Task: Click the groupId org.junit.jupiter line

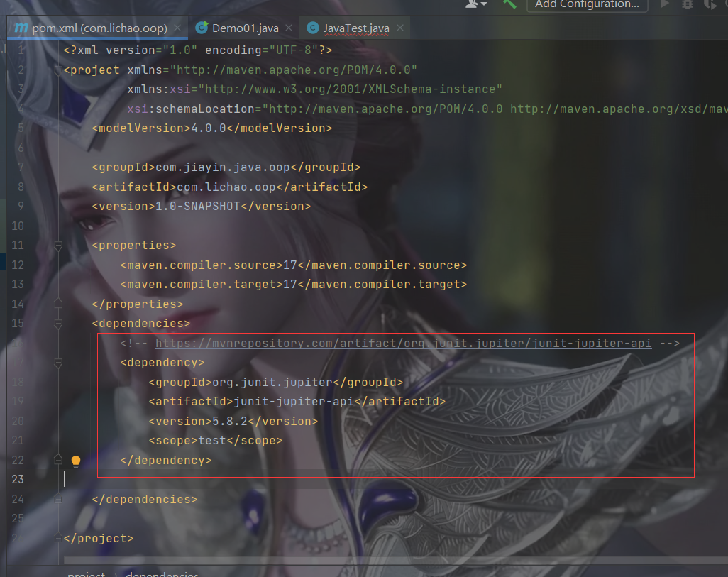Action: [276, 383]
